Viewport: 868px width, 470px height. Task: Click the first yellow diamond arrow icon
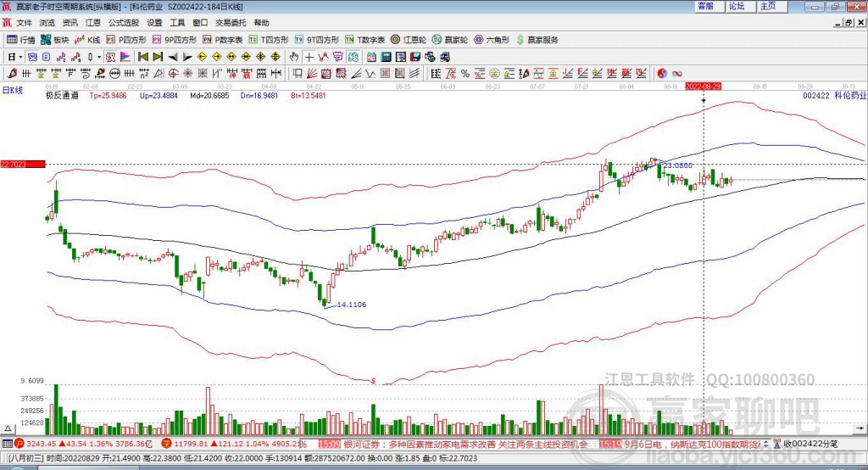click(202, 57)
